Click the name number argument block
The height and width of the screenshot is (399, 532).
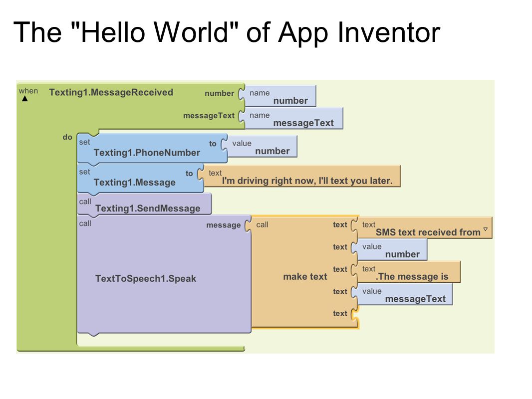point(280,96)
